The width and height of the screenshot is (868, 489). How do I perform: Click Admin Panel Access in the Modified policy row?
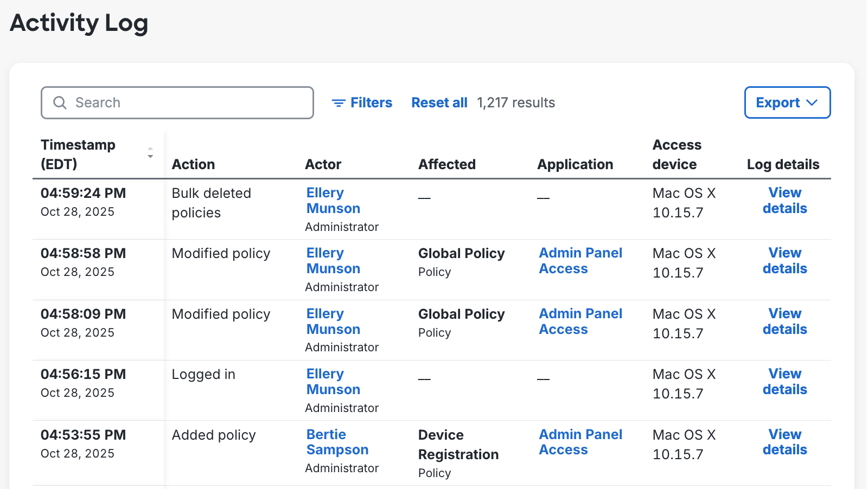click(x=580, y=260)
